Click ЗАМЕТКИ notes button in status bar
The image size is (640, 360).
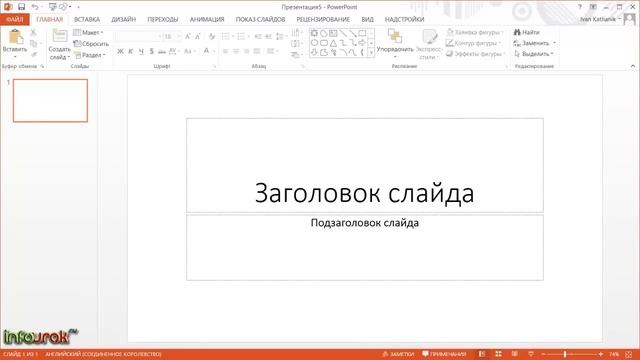(x=398, y=354)
